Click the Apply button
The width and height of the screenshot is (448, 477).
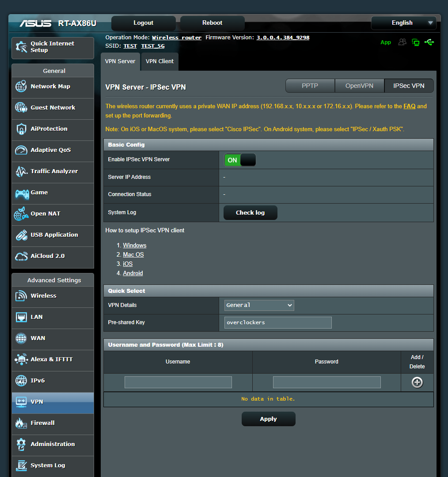(x=268, y=419)
